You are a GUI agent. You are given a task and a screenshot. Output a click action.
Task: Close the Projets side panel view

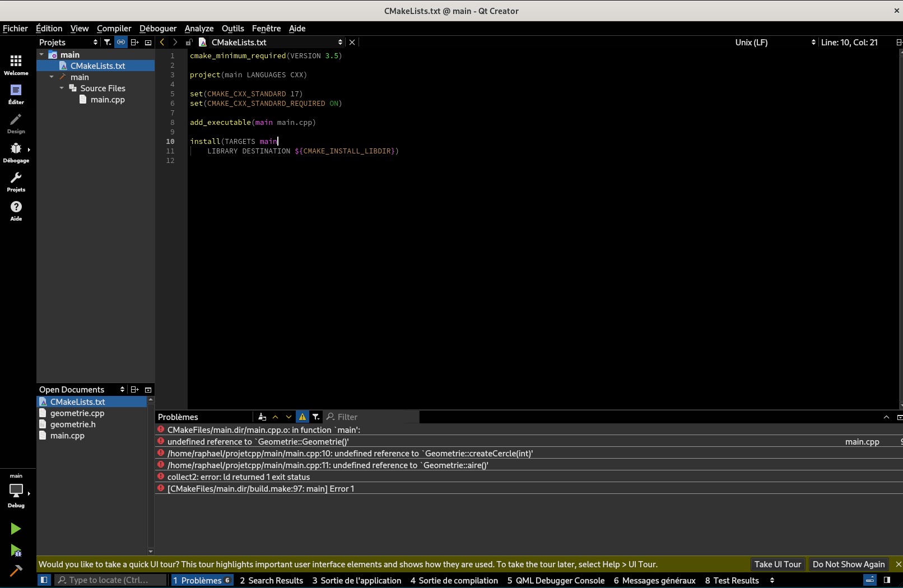[x=148, y=42]
